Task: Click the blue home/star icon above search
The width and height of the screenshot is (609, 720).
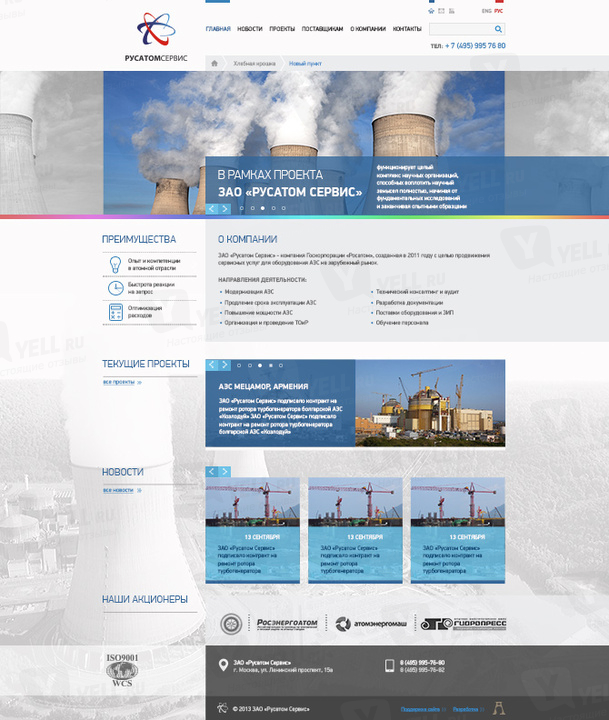Action: tap(431, 11)
